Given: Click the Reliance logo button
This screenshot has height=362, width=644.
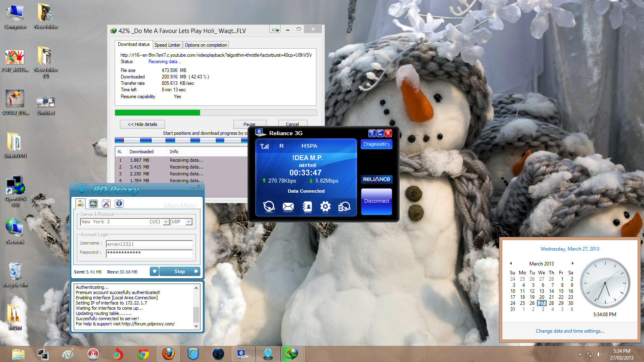Looking at the screenshot, I should [377, 179].
